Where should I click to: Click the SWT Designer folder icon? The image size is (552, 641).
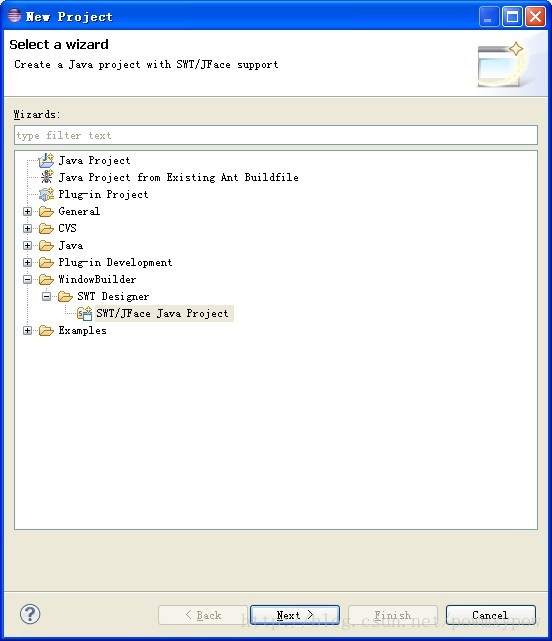point(65,296)
